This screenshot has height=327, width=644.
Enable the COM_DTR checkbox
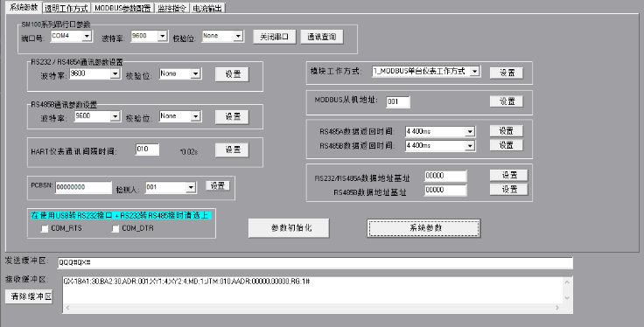point(115,228)
